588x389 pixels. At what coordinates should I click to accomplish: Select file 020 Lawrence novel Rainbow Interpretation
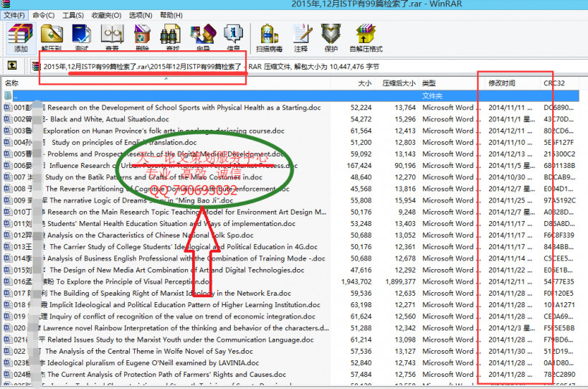pos(179,328)
